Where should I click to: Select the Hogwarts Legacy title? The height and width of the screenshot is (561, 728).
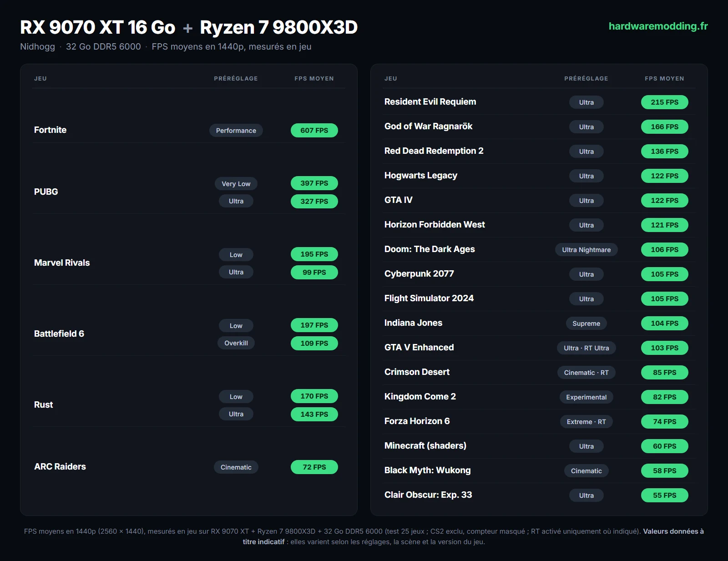click(x=421, y=176)
